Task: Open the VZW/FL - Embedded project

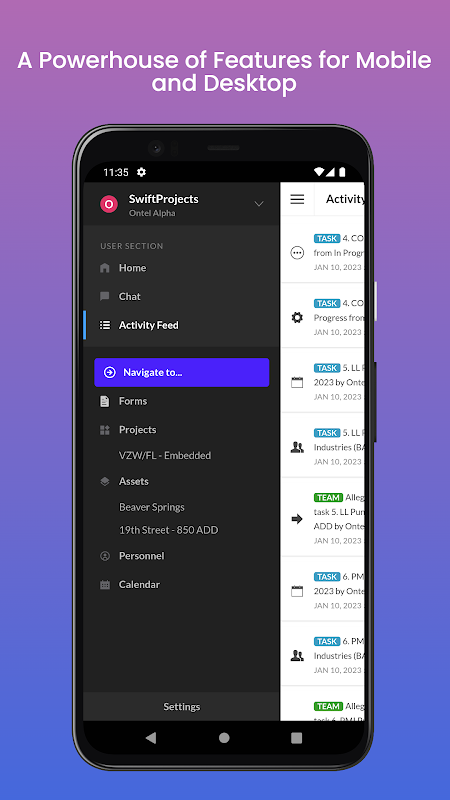Action: [x=165, y=455]
